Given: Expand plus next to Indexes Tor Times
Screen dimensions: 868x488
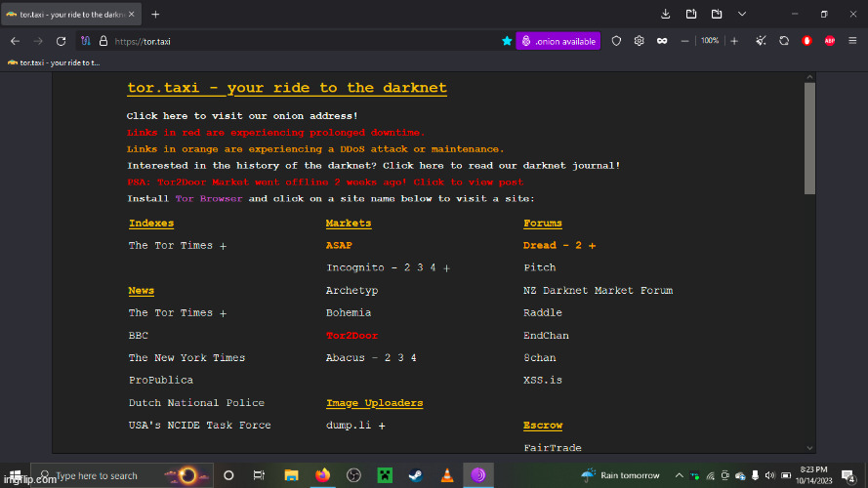Looking at the screenshot, I should 223,246.
